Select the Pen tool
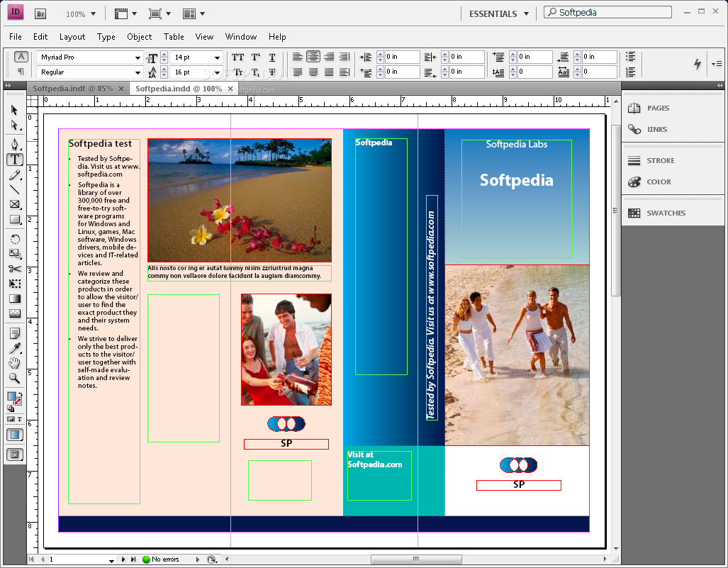This screenshot has height=568, width=728. [15, 144]
